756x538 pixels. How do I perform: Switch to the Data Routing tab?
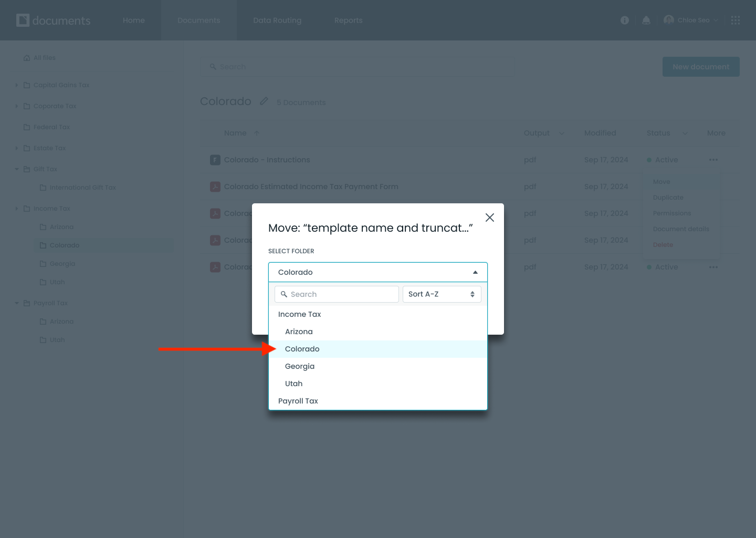tap(277, 20)
